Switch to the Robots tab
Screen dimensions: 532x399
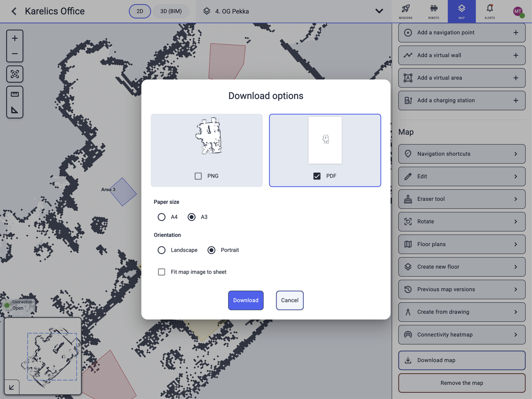[x=433, y=11]
